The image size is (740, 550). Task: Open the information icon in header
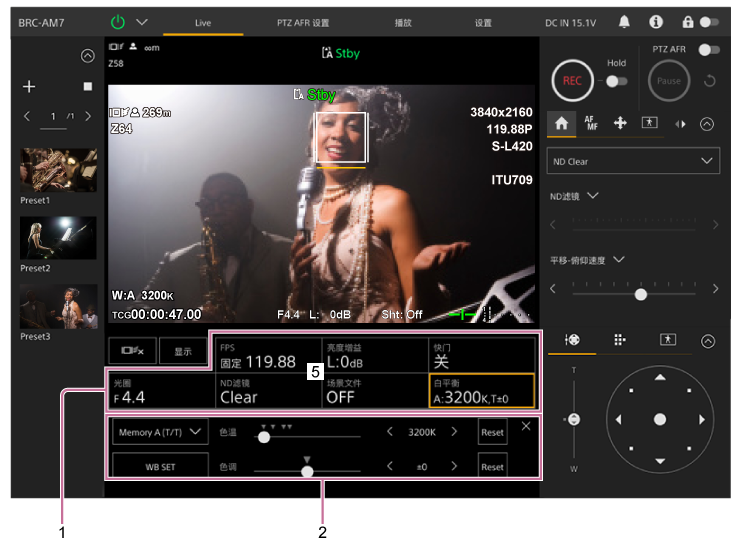(x=655, y=21)
